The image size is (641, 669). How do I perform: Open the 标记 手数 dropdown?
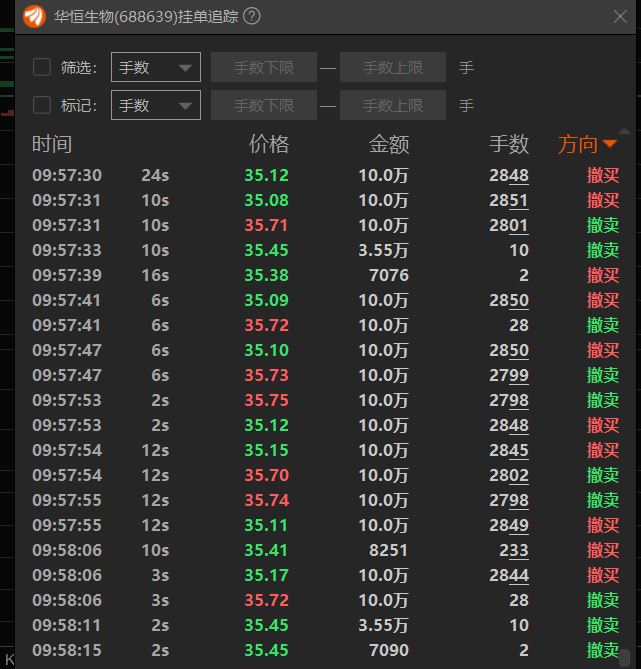click(156, 105)
